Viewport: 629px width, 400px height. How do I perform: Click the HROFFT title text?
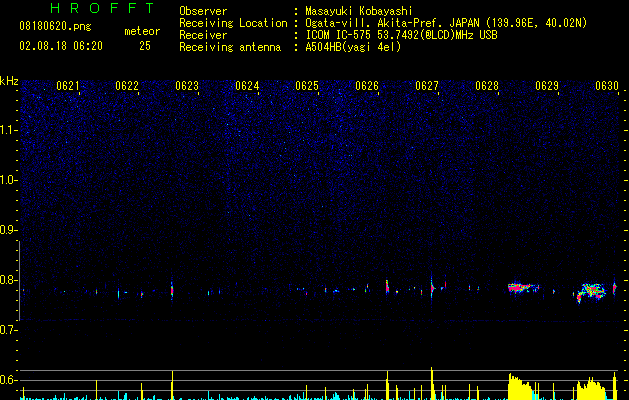coord(102,8)
